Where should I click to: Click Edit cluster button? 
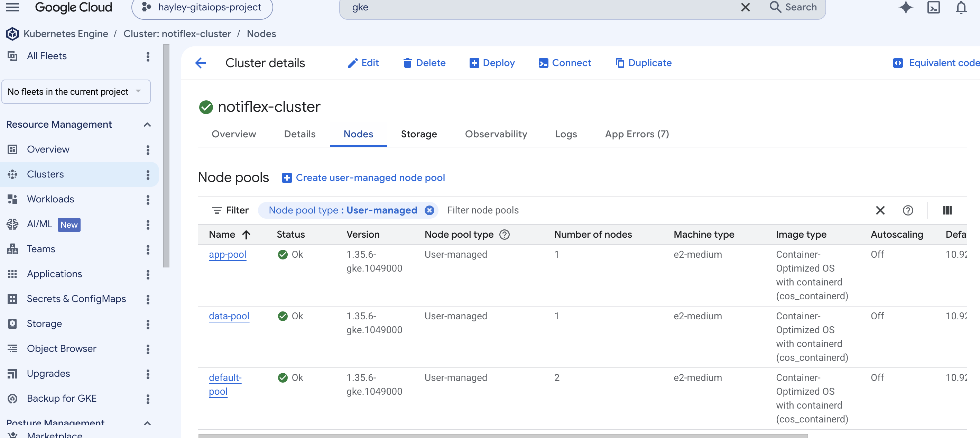[x=363, y=63]
